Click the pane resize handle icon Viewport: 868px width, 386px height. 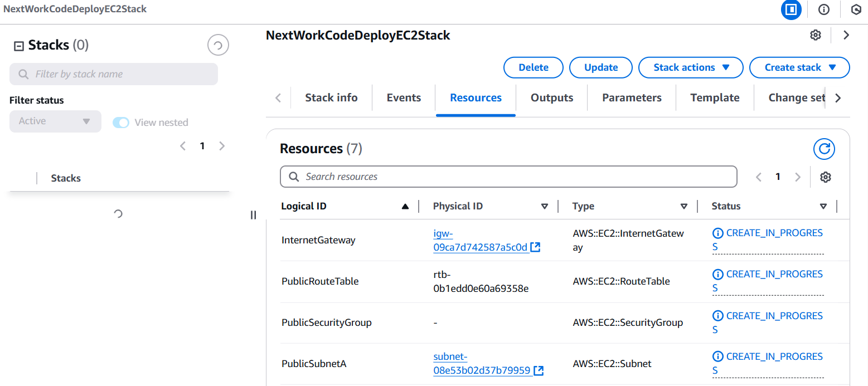(x=253, y=215)
